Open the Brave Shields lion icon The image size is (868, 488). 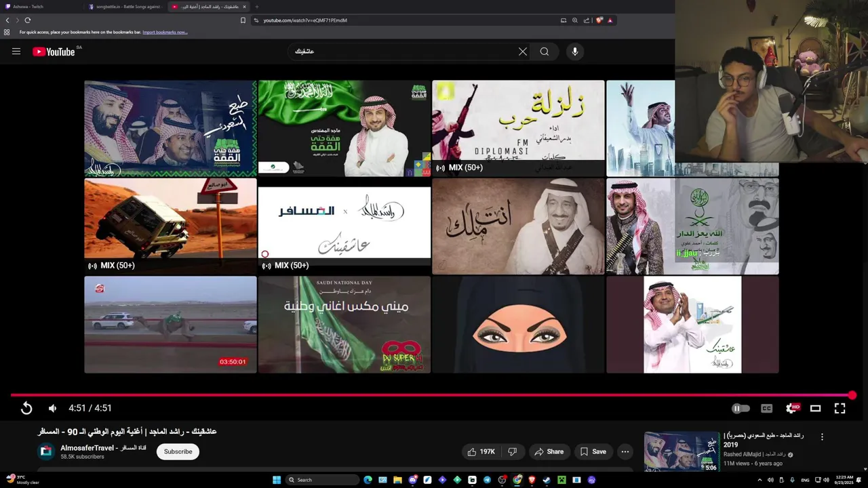pos(599,20)
